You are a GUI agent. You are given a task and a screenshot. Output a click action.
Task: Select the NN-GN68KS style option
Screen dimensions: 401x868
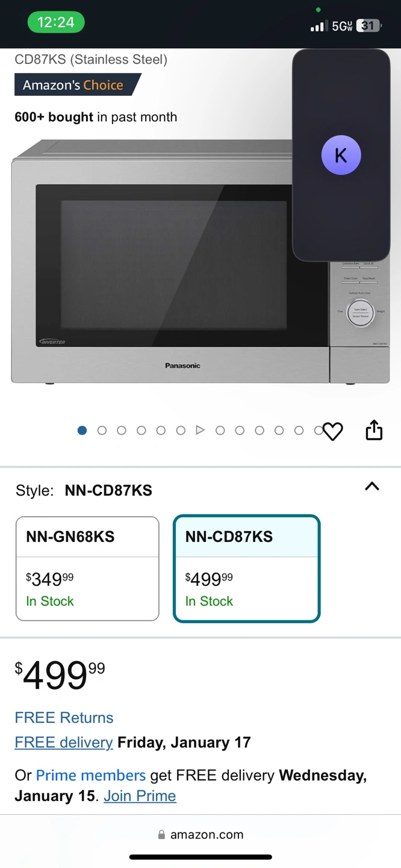coord(87,568)
